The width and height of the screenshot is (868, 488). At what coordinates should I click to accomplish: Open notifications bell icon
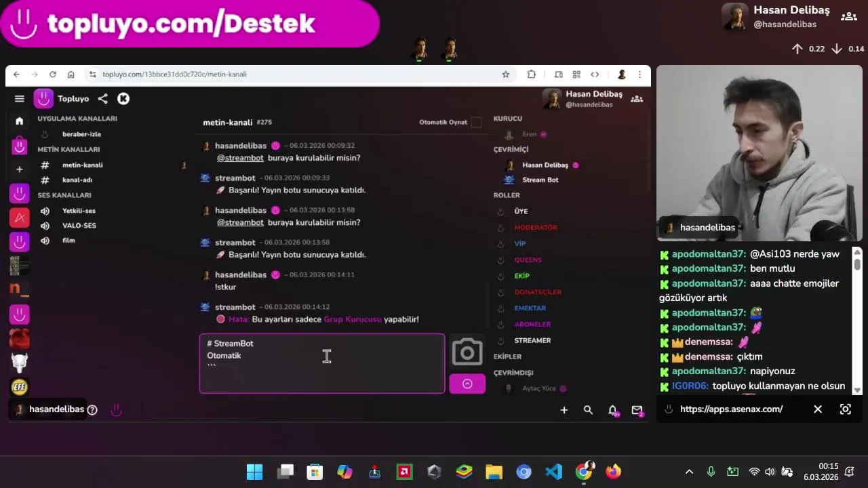[613, 410]
